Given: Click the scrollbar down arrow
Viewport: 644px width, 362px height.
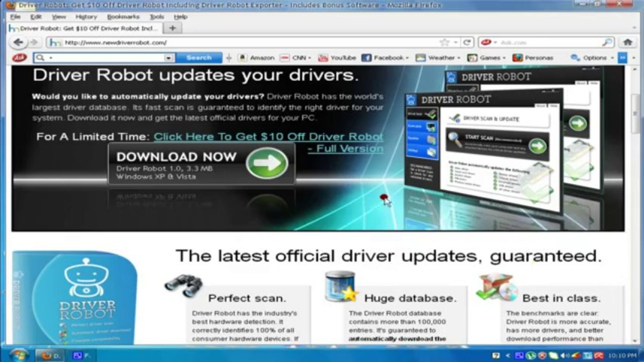Looking at the screenshot, I should [634, 341].
